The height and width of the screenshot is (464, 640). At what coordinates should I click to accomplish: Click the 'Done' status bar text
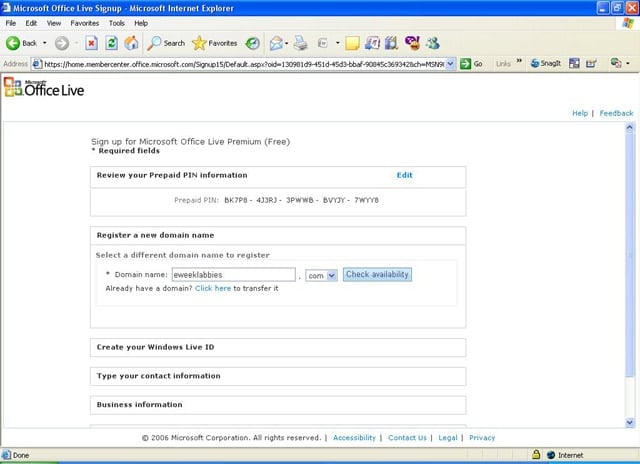21,455
